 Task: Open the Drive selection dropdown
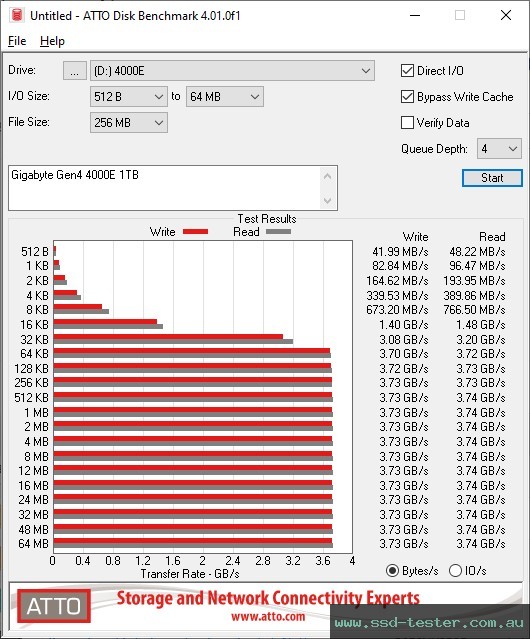232,71
